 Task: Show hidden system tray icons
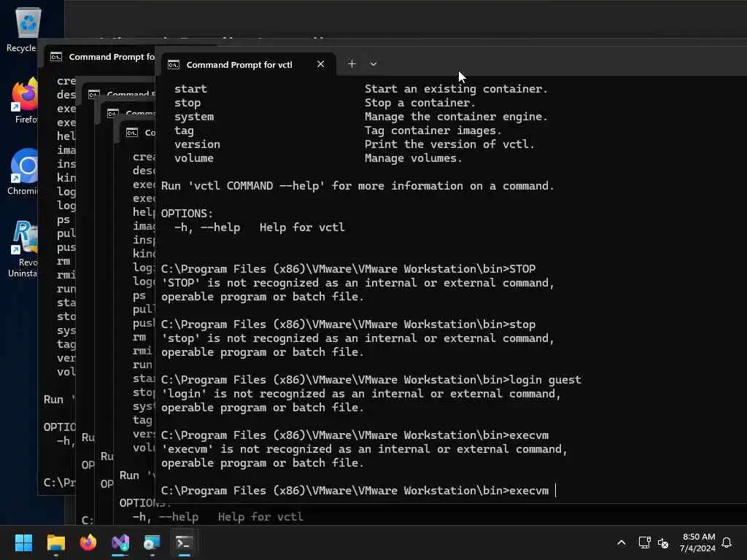(x=622, y=542)
